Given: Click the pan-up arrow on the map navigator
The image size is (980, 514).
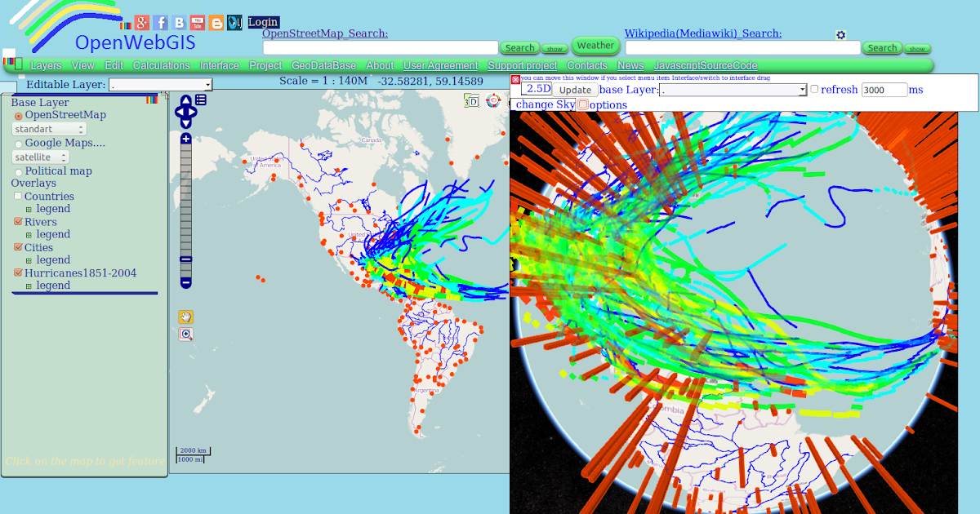Looking at the screenshot, I should click(x=187, y=100).
